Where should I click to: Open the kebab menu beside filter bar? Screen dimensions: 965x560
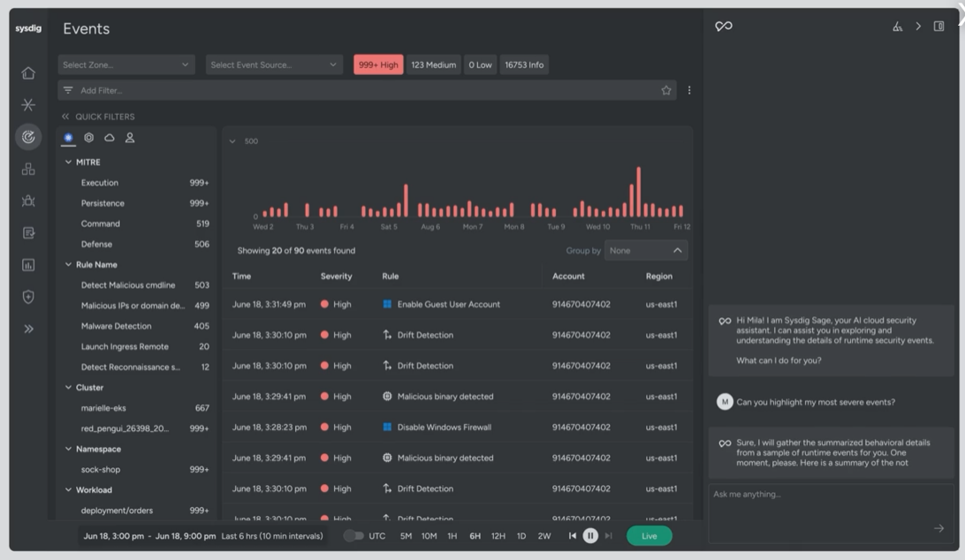(x=689, y=90)
